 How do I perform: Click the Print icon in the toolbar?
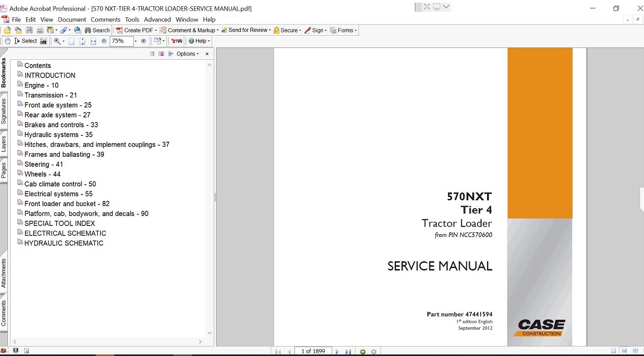39,30
